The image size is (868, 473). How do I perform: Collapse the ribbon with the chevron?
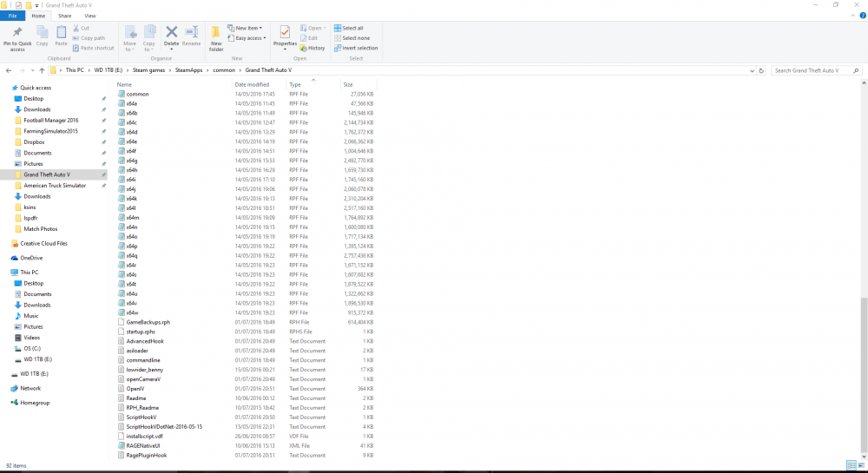[x=853, y=16]
